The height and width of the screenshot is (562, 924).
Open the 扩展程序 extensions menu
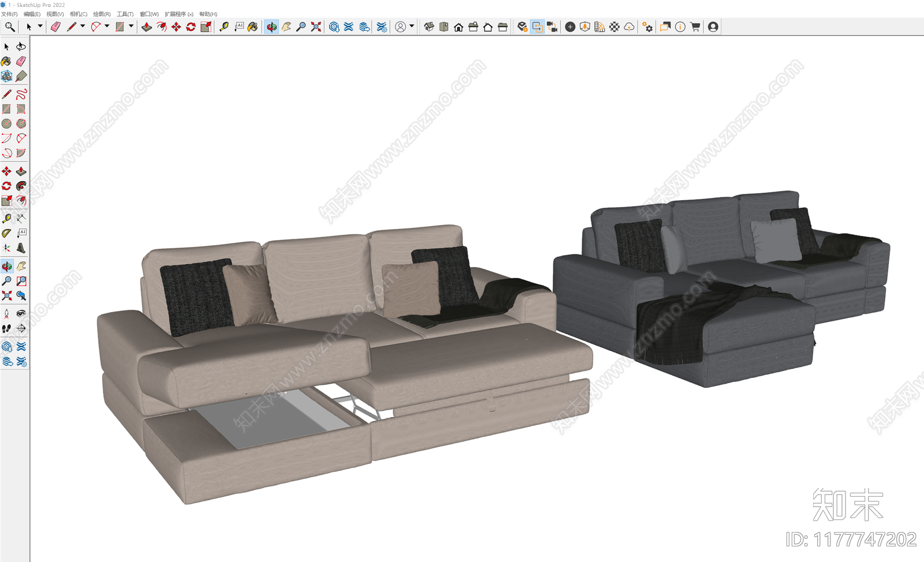coord(178,14)
